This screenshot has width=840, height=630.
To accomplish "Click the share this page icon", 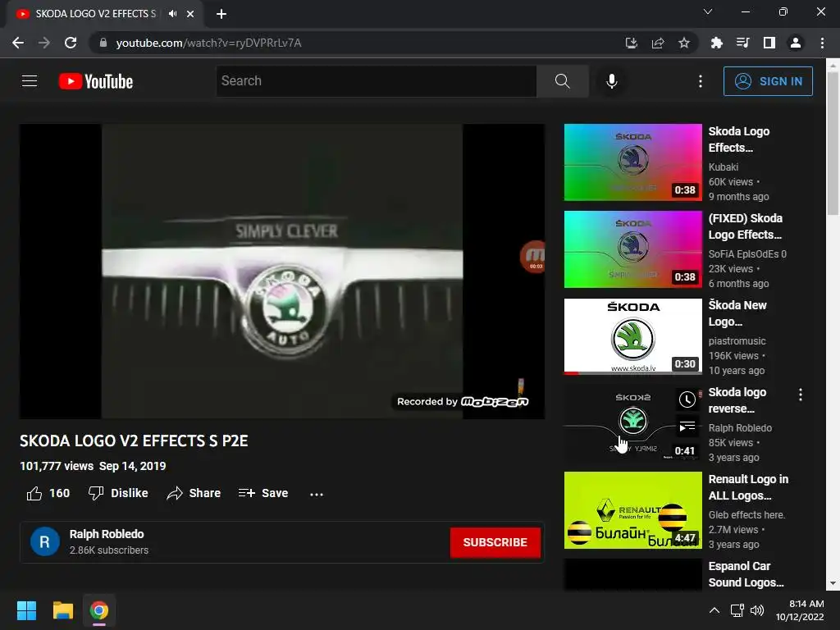I will (658, 43).
